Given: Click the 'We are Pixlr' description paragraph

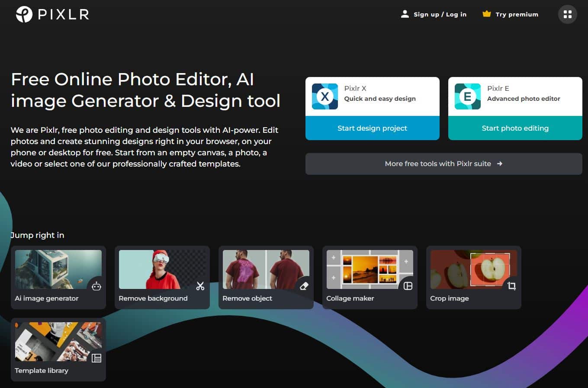Looking at the screenshot, I should point(145,147).
